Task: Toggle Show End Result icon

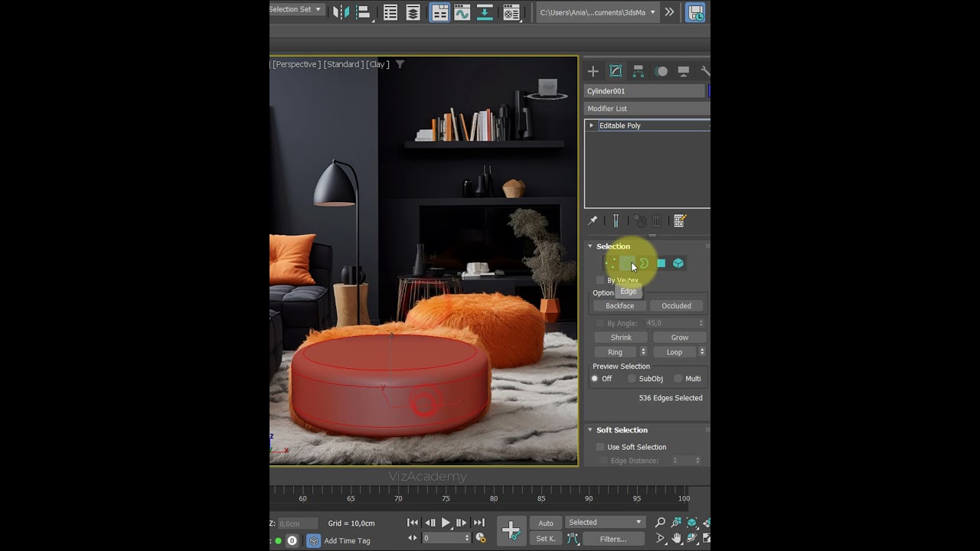Action: pyautogui.click(x=616, y=220)
